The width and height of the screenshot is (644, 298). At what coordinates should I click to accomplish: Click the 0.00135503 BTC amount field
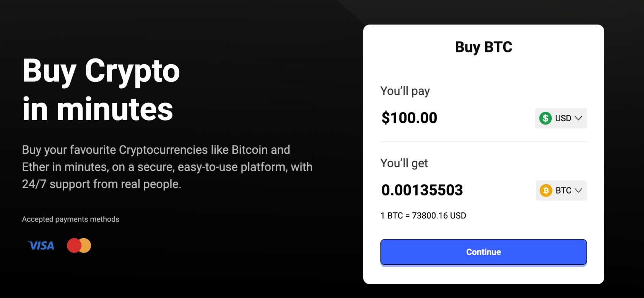pos(422,190)
